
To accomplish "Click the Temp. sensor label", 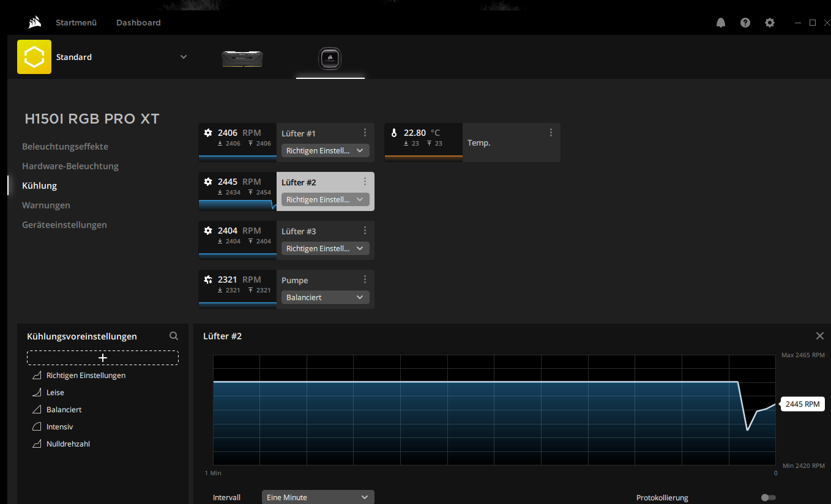I will point(479,143).
